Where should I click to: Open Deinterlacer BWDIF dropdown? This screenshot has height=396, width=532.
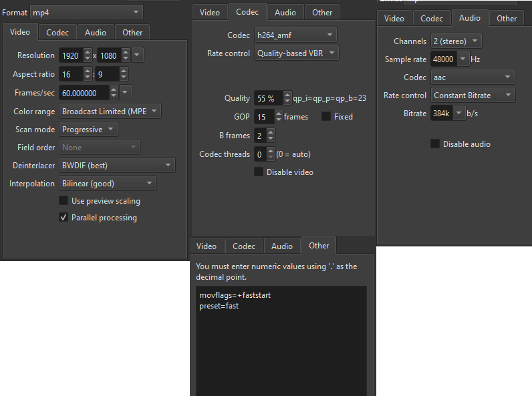click(117, 166)
